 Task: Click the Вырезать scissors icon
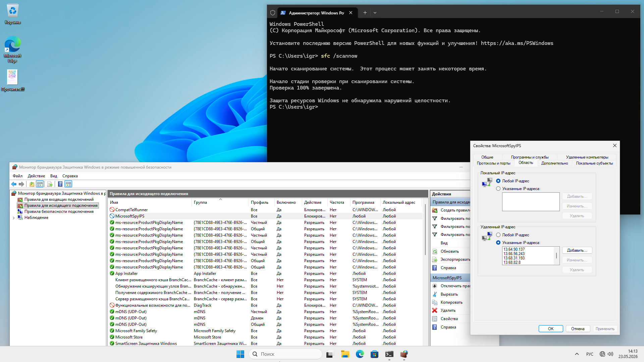pyautogui.click(x=435, y=294)
